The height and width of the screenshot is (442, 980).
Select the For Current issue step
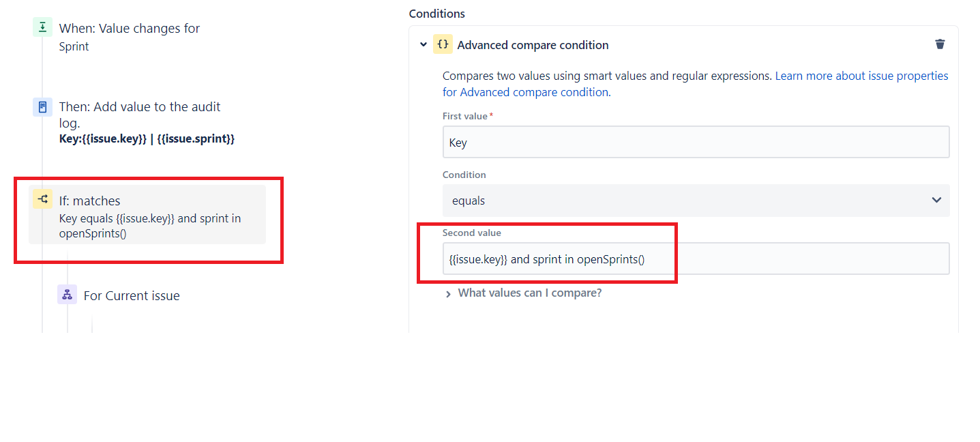coord(132,295)
